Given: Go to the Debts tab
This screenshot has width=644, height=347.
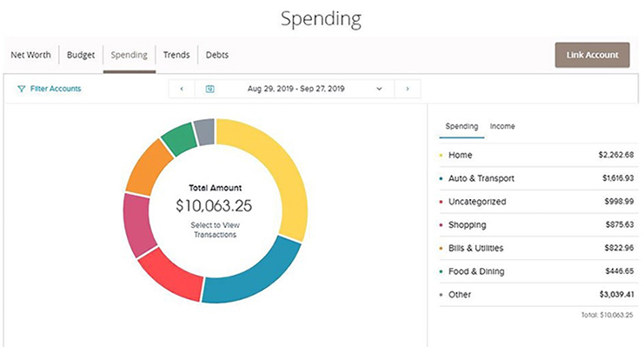Looking at the screenshot, I should [217, 55].
